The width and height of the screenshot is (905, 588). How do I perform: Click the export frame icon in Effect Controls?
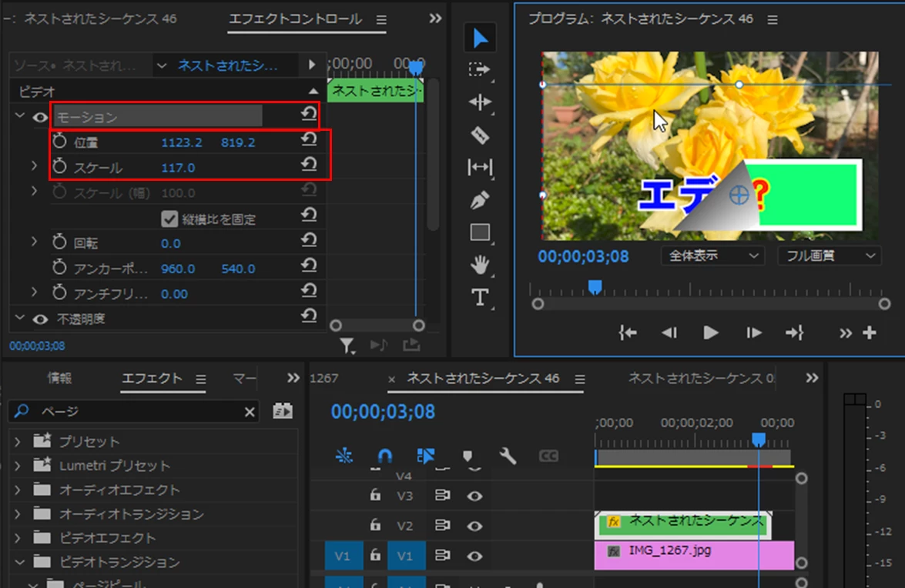click(411, 345)
